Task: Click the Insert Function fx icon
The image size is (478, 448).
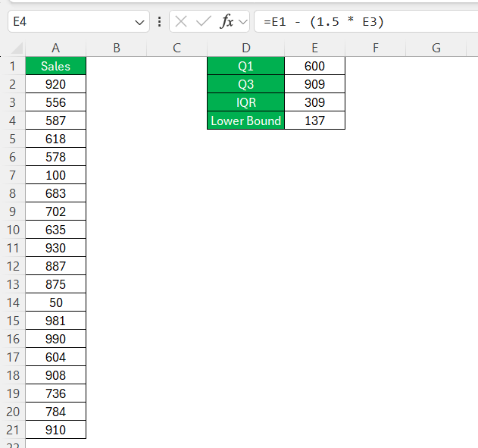Action: 227,22
